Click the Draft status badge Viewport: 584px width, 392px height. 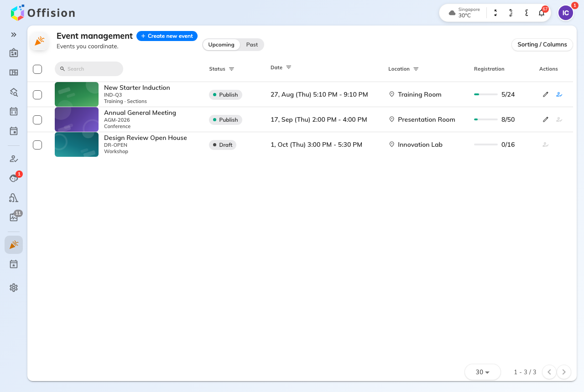[x=223, y=145]
